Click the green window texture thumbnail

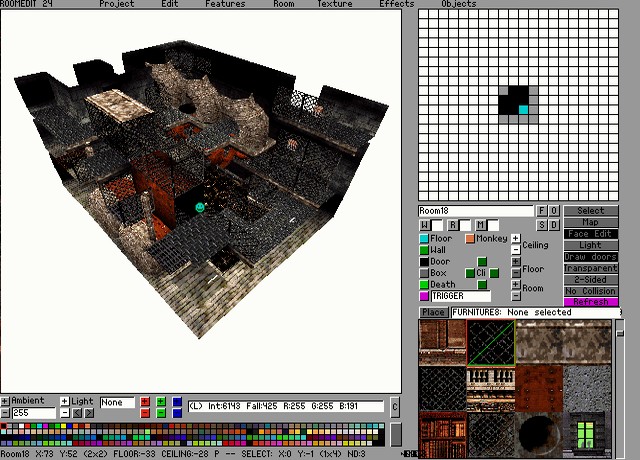[589, 432]
